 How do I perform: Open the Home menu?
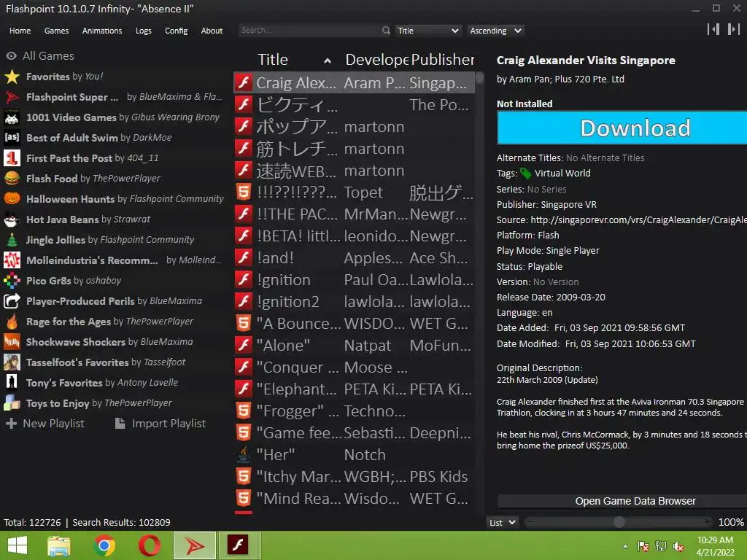[x=20, y=31]
